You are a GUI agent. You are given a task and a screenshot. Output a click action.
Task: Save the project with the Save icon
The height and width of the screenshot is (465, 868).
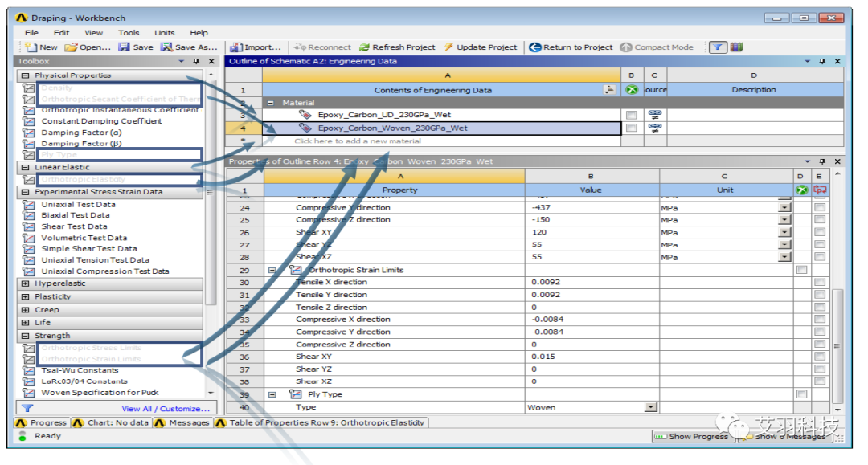click(124, 47)
